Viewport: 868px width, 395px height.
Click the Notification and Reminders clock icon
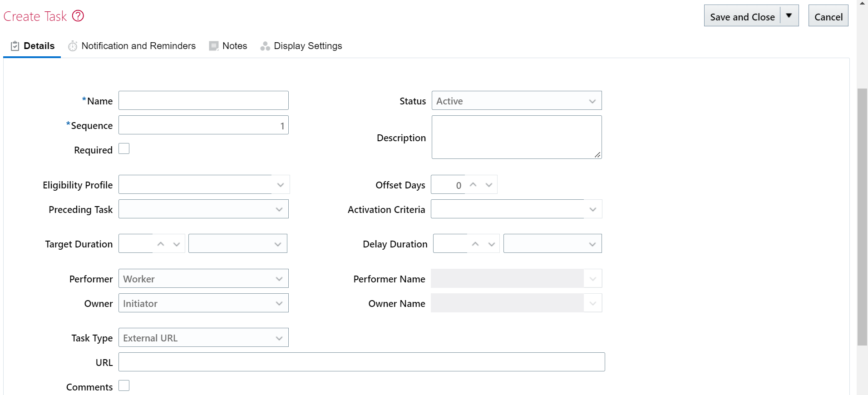[x=73, y=46]
